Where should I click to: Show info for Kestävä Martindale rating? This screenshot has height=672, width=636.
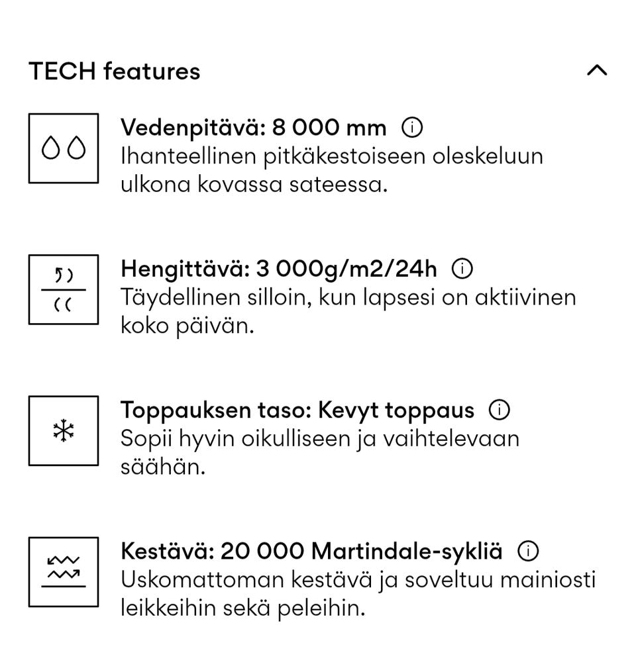528,551
